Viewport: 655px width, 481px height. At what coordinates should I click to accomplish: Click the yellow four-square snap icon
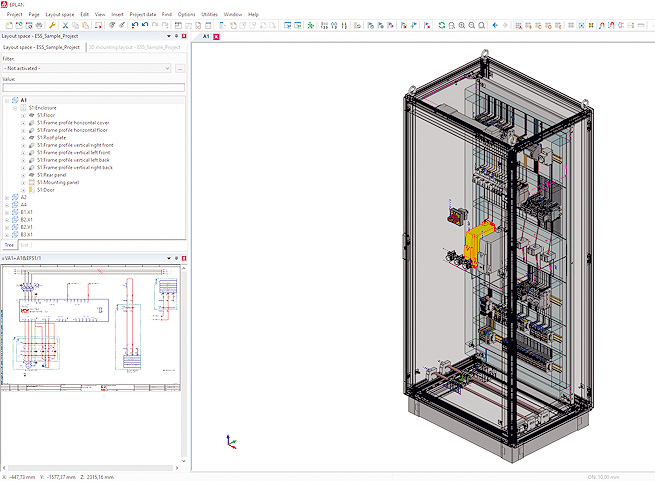click(591, 25)
